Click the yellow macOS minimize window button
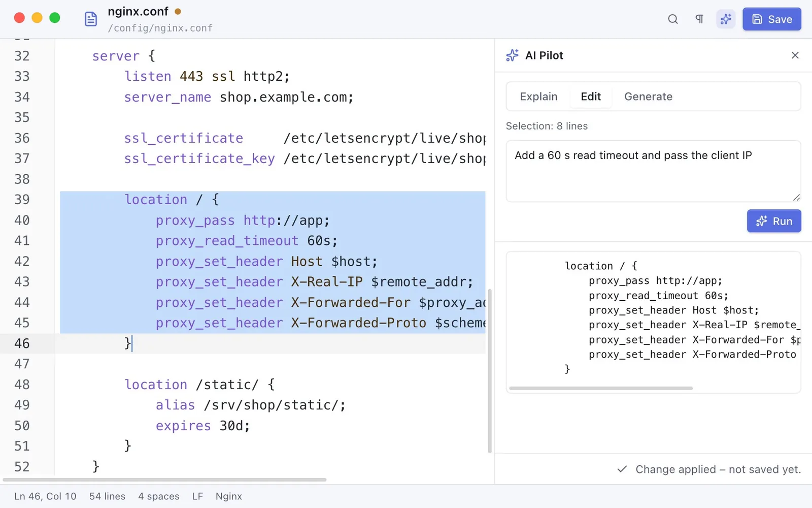 click(x=37, y=18)
